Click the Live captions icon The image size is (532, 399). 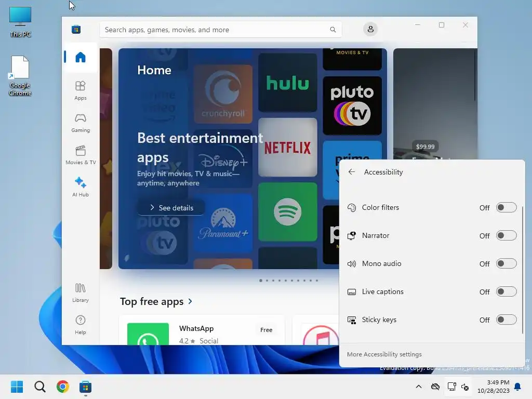pos(352,292)
